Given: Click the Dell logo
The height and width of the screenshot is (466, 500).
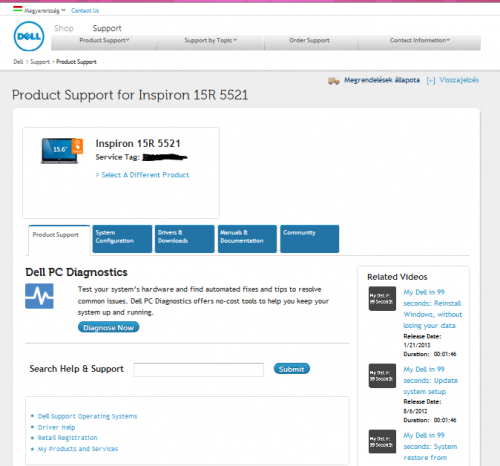Looking at the screenshot, I should pyautogui.click(x=29, y=36).
